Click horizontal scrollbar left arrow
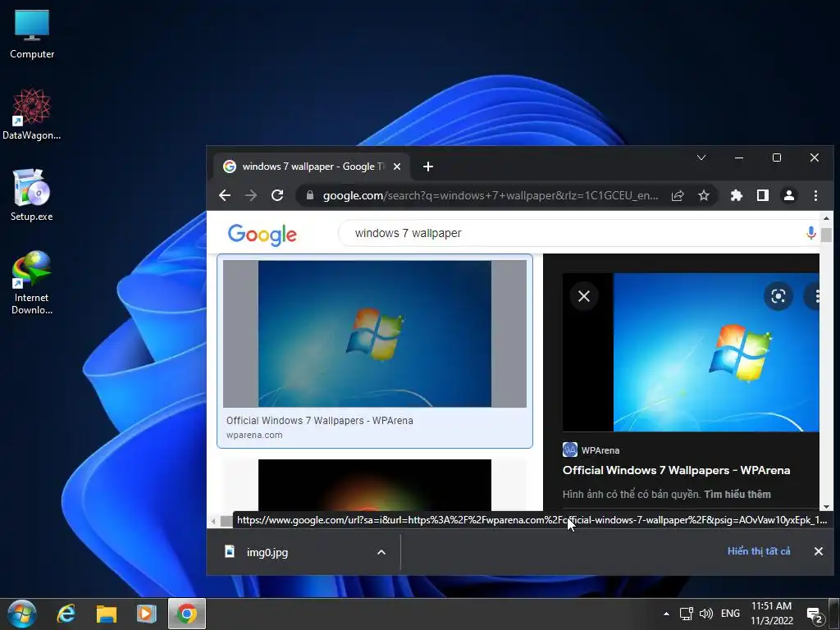840x630 pixels. click(213, 521)
